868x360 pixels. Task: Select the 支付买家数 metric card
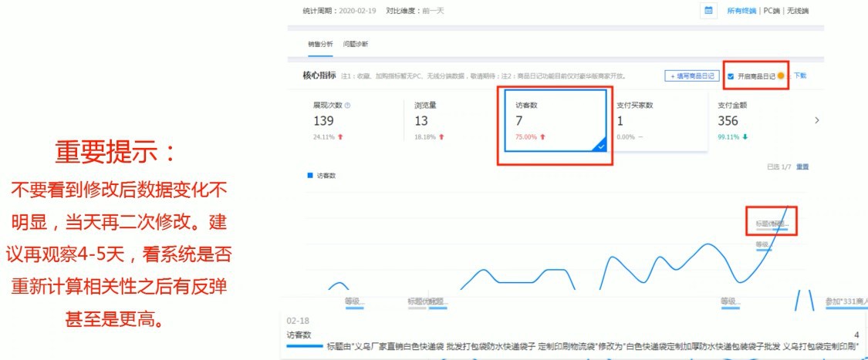656,120
